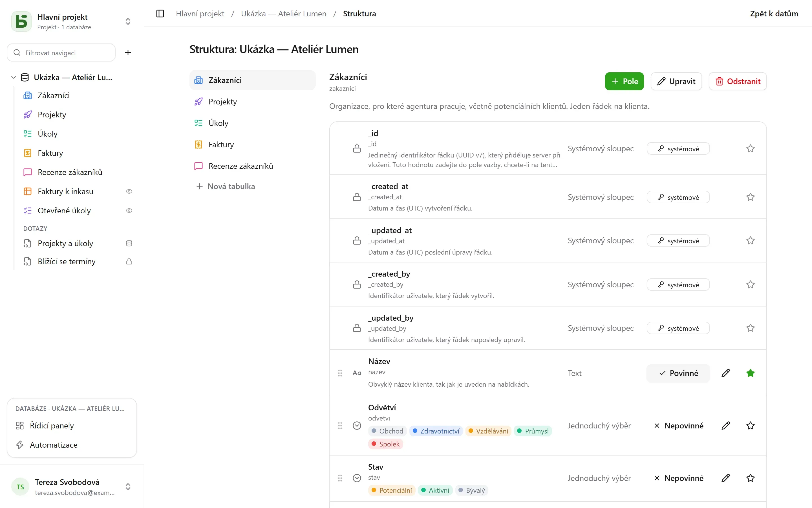Viewport: 812px width, 508px height.
Task: Click drag handle of Název field
Action: click(x=340, y=373)
